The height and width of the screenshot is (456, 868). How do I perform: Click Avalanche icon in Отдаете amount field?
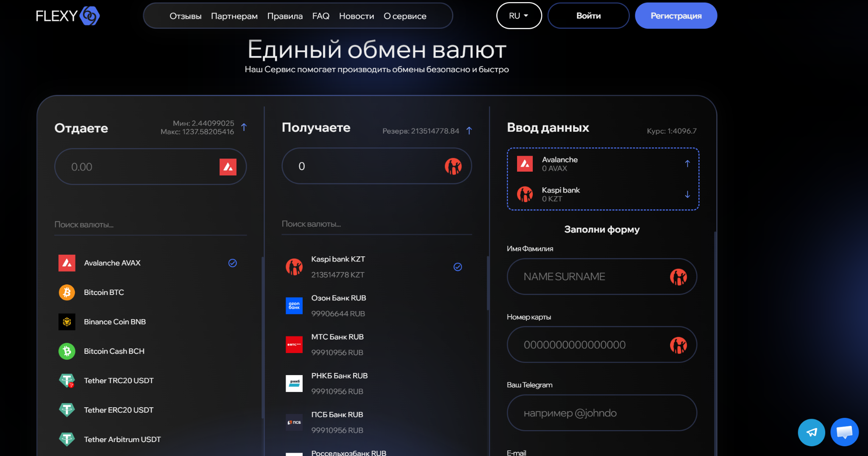click(x=228, y=167)
